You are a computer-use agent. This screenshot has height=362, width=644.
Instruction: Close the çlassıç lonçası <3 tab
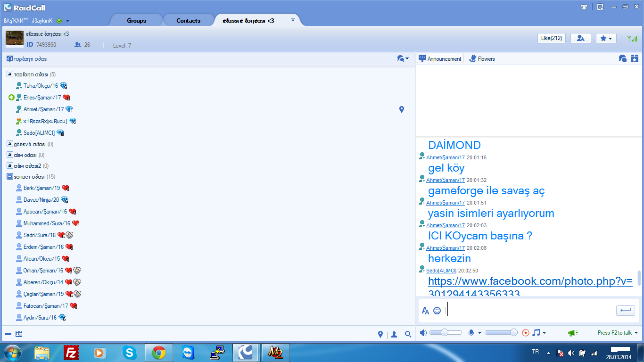click(293, 20)
